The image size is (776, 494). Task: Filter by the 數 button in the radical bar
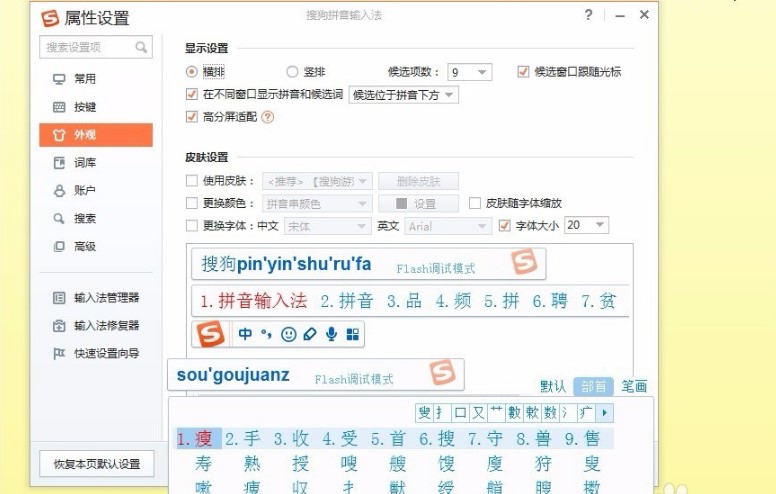[514, 412]
